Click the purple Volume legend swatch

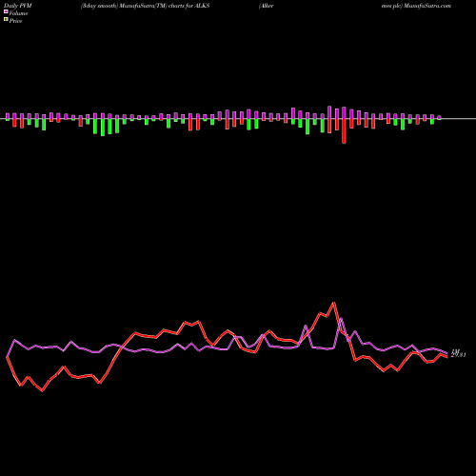(6, 11)
